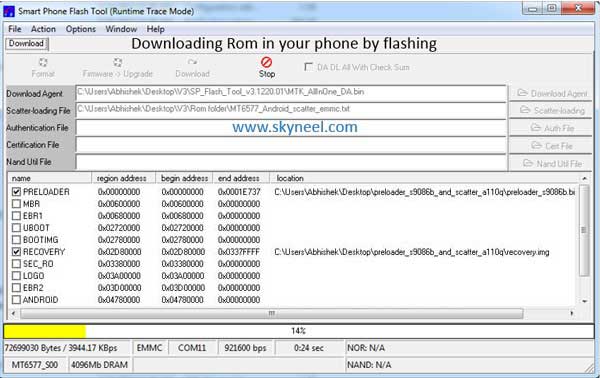Click the location column header
The image size is (600, 378).
[425, 178]
